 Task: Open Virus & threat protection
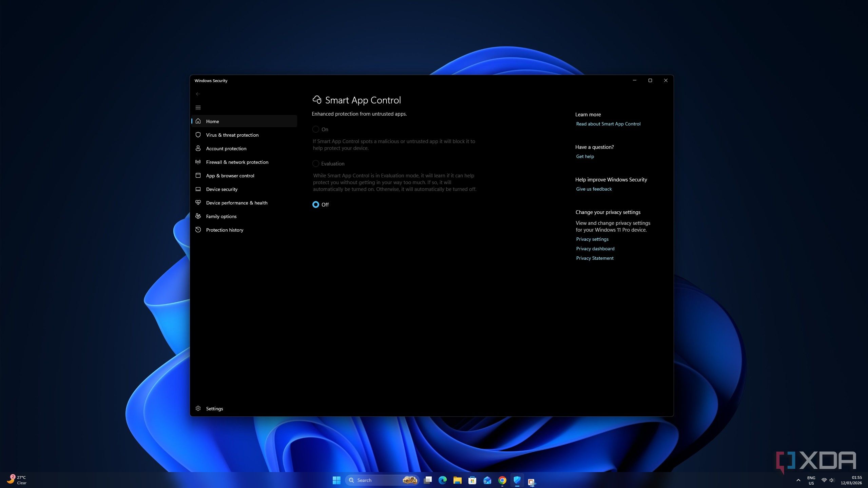click(244, 135)
